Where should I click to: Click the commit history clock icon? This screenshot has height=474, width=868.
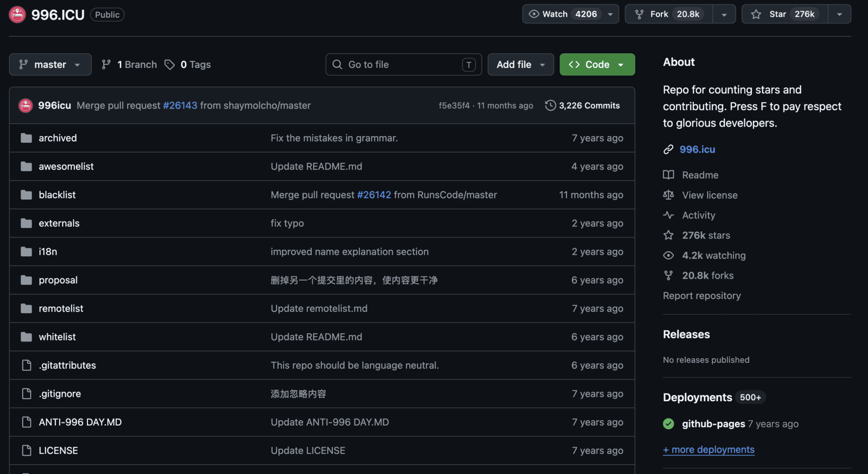tap(550, 105)
